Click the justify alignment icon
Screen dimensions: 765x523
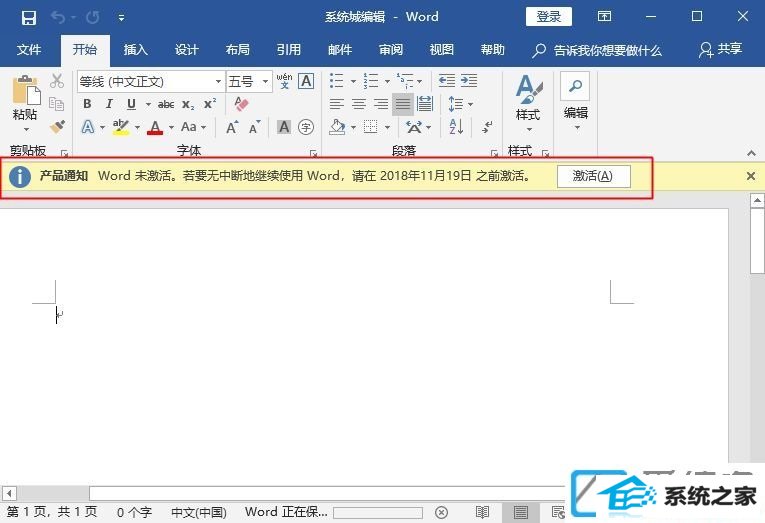click(403, 104)
